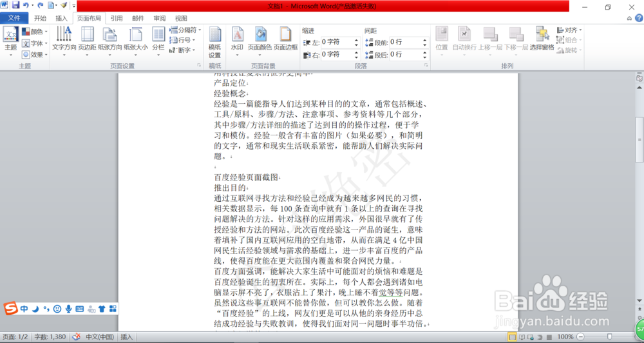Screen dimensions: 644x343
Task: Redo the last action
Action: (40, 5)
